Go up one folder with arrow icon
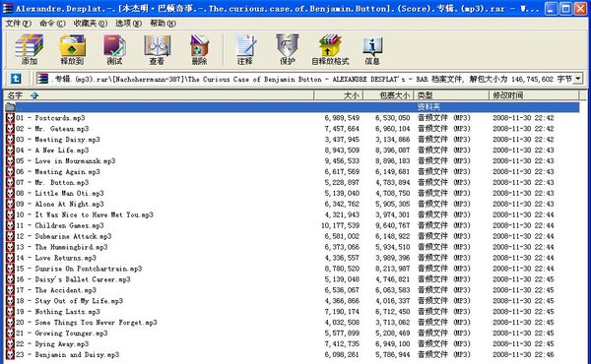591x364 pixels. 16,79
